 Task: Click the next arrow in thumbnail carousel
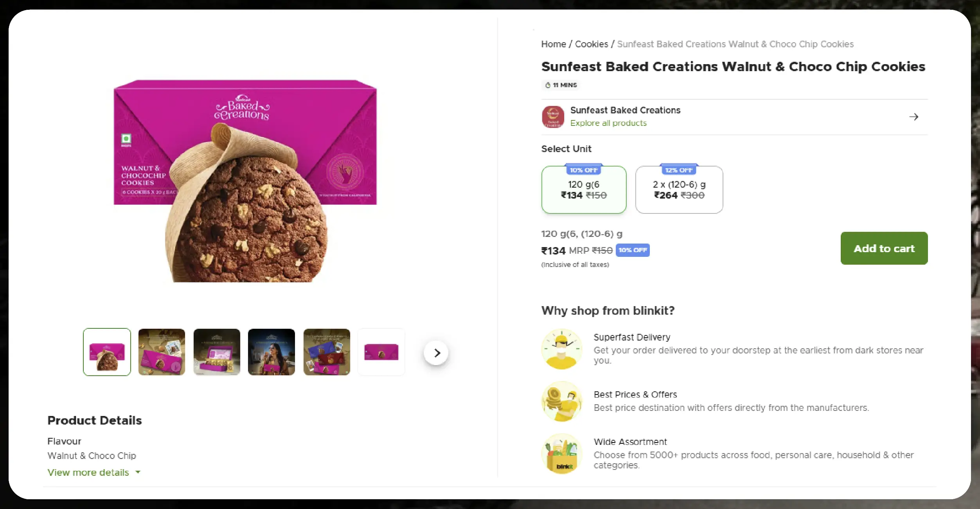coord(436,353)
